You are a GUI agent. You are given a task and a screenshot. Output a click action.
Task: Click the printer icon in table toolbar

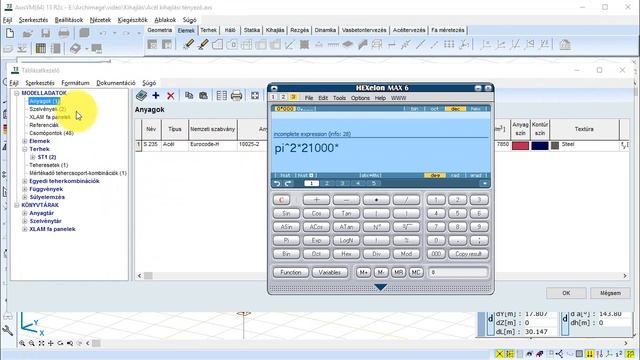point(236,96)
